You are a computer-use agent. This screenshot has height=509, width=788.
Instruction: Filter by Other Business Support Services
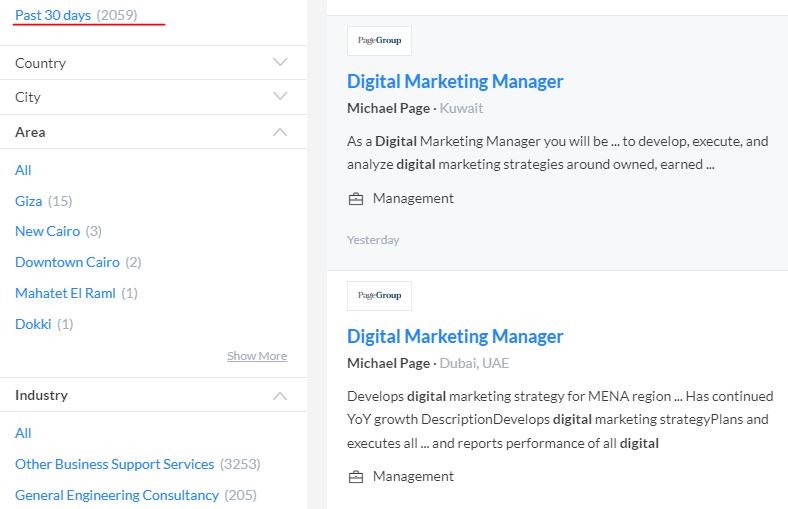pyautogui.click(x=115, y=464)
